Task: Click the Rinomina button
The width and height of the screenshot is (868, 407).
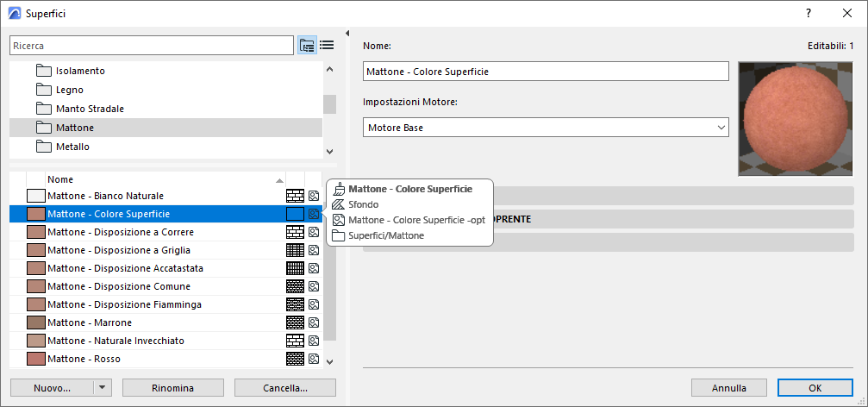Action: [x=172, y=388]
